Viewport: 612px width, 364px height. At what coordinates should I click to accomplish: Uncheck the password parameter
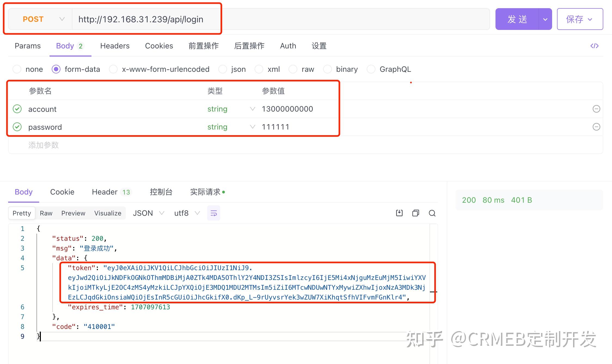[x=17, y=127]
